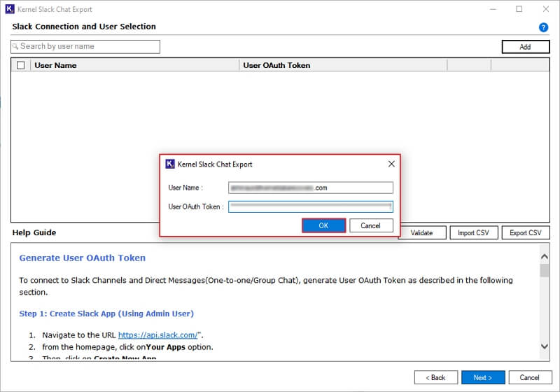The height and width of the screenshot is (392, 560).
Task: Click the magnifier icon in the search box
Action: point(15,46)
